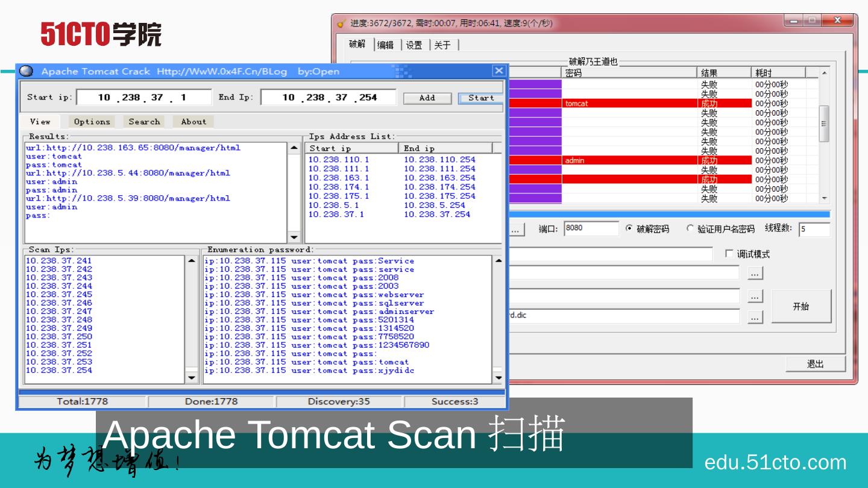Viewport: 868px width, 488px height.
Task: Select result url http://10.238.5.39:8080/manager/html
Action: [128, 198]
